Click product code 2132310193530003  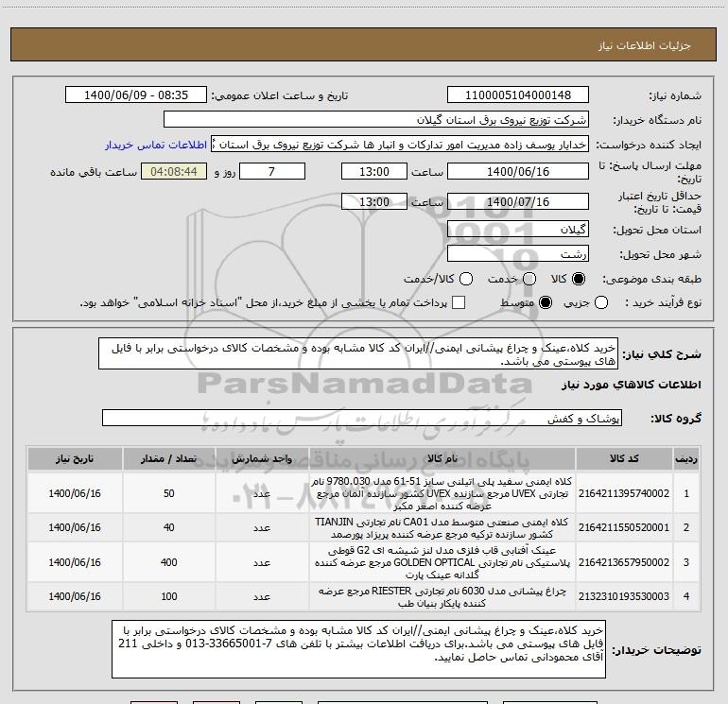click(624, 596)
